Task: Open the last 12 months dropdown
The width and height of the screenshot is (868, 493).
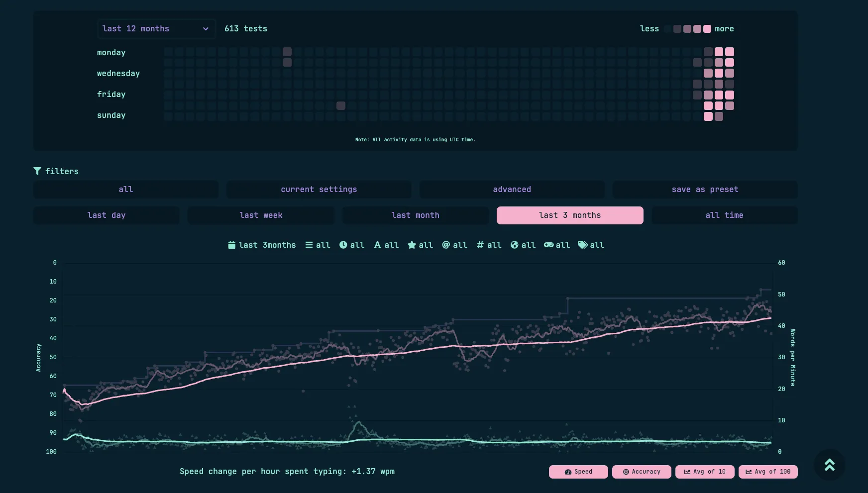Action: tap(156, 29)
